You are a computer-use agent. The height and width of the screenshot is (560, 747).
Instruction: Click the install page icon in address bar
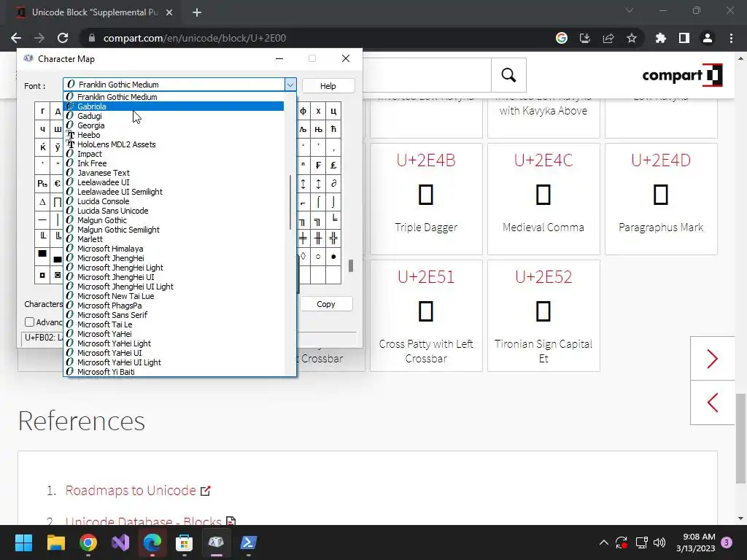pos(585,38)
